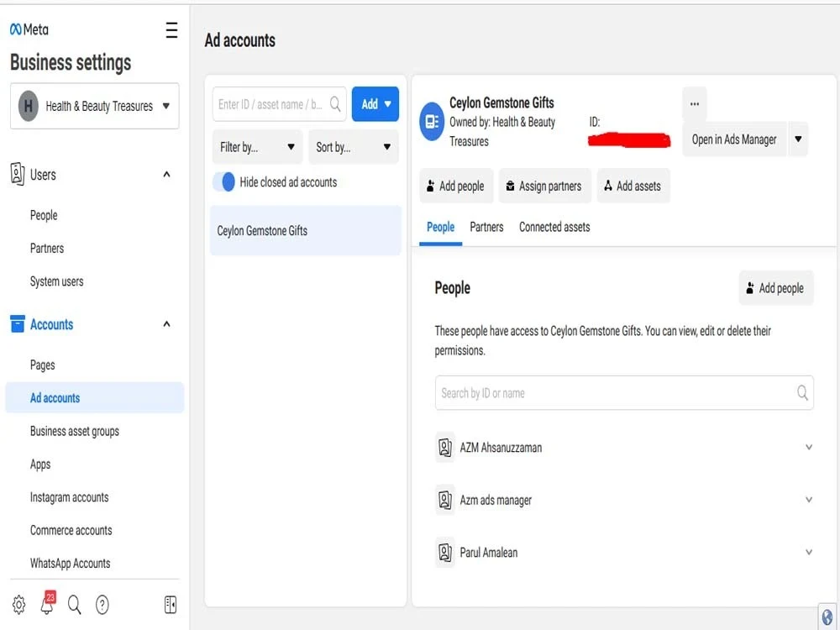Image resolution: width=840 pixels, height=630 pixels.
Task: Click the Accounts section heading
Action: click(x=51, y=324)
